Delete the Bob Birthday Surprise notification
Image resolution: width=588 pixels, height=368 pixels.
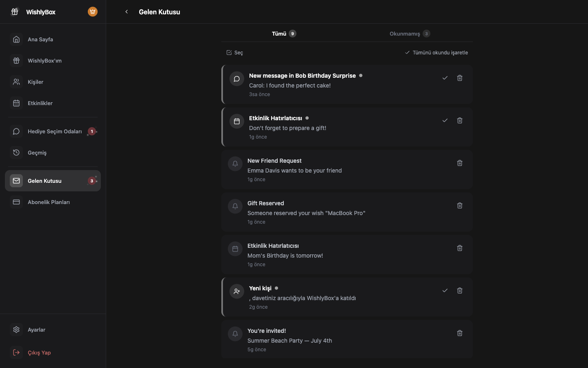[460, 78]
